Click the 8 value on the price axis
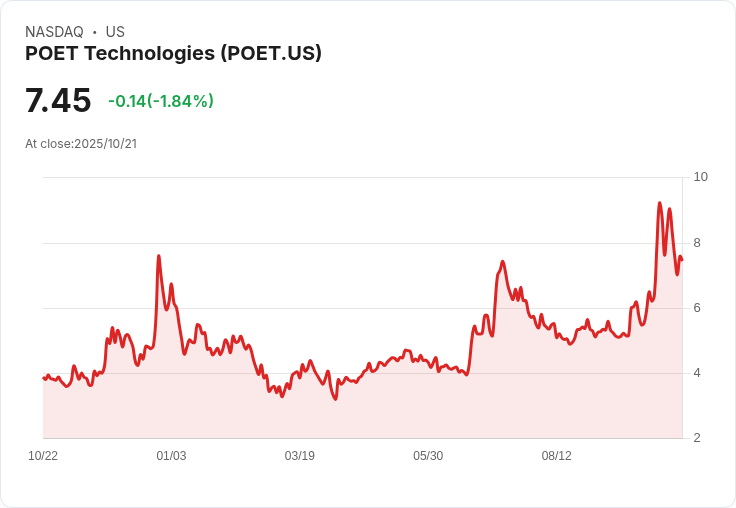Screen dimensions: 736x508 click(697, 243)
